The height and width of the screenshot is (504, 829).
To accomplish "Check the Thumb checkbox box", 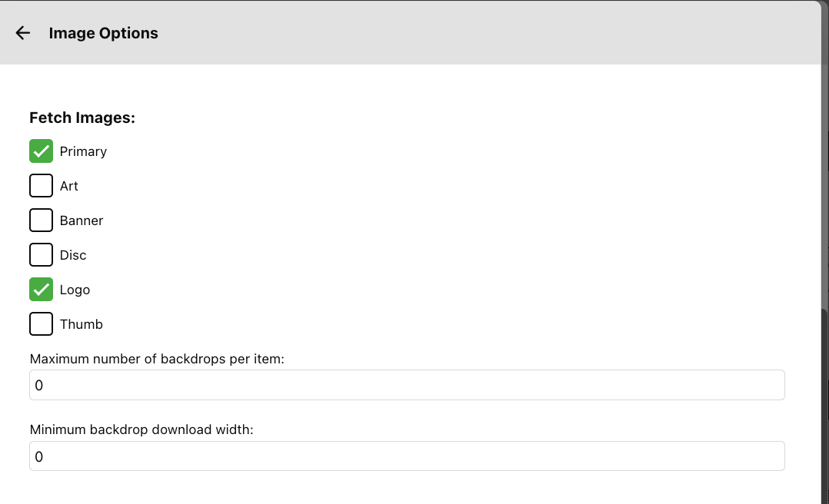I will pyautogui.click(x=41, y=324).
